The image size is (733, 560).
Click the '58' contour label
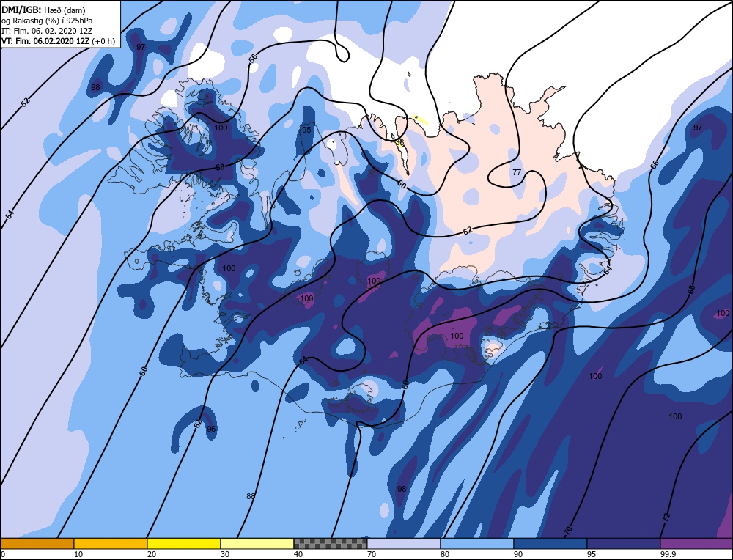pyautogui.click(x=220, y=167)
